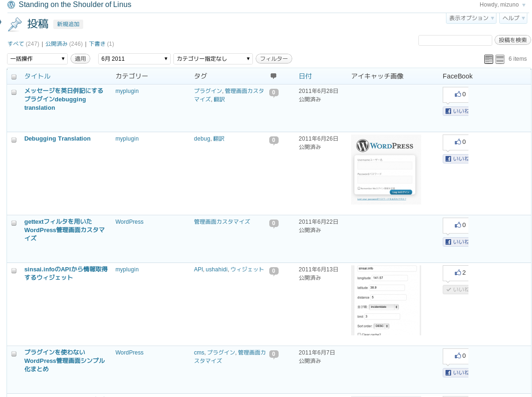Image resolution: width=532 pixels, height=397 pixels.
Task: Click the 投稿を検索 search button
Action: click(513, 40)
